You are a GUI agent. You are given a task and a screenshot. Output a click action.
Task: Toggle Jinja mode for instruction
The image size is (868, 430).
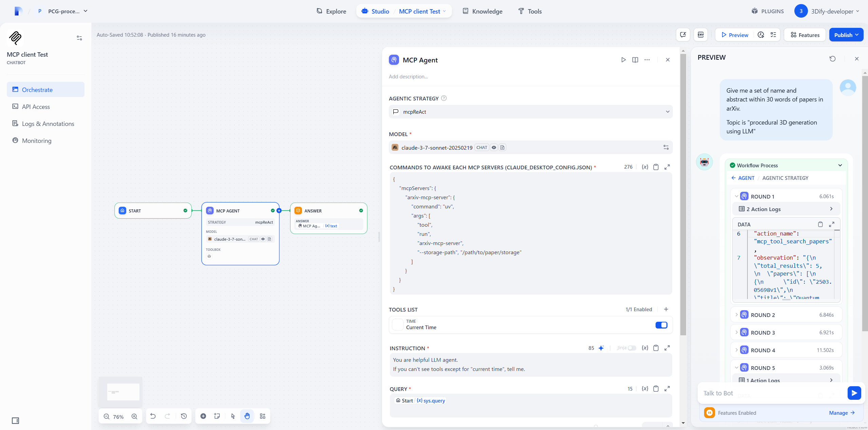[631, 348]
